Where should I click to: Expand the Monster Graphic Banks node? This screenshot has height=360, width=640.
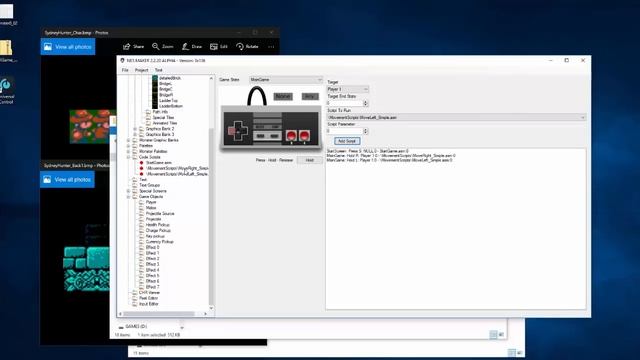coord(129,140)
